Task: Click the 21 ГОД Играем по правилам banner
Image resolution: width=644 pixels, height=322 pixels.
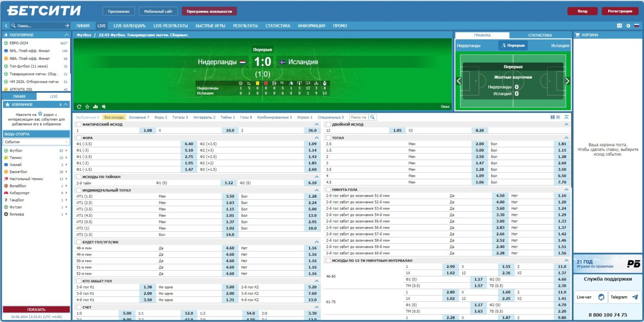Action: click(x=608, y=264)
